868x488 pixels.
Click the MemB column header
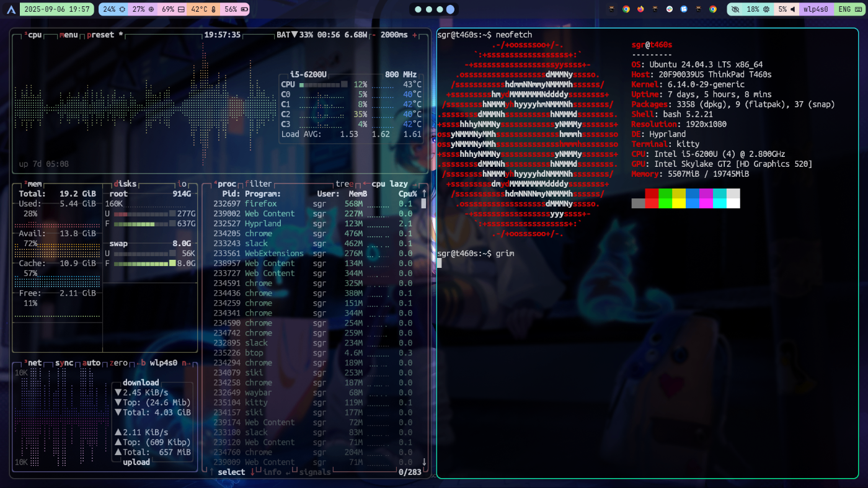pos(358,193)
